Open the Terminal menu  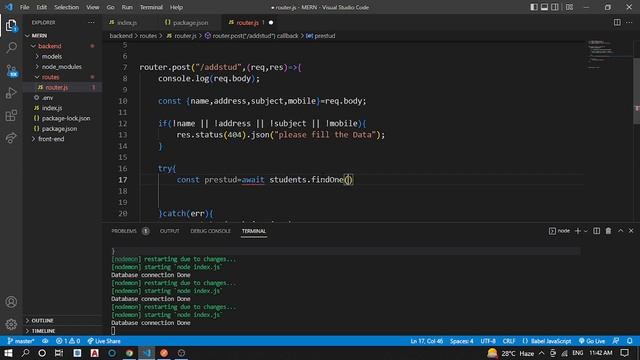point(151,7)
